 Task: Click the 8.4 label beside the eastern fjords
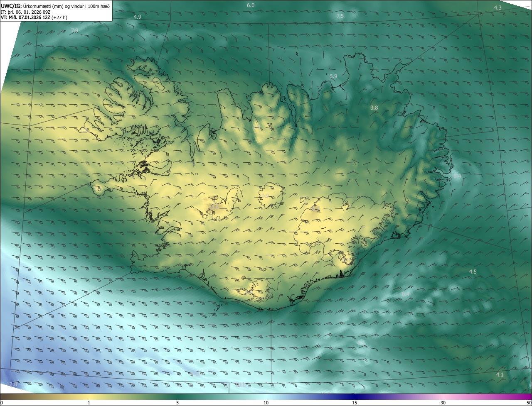point(457,176)
